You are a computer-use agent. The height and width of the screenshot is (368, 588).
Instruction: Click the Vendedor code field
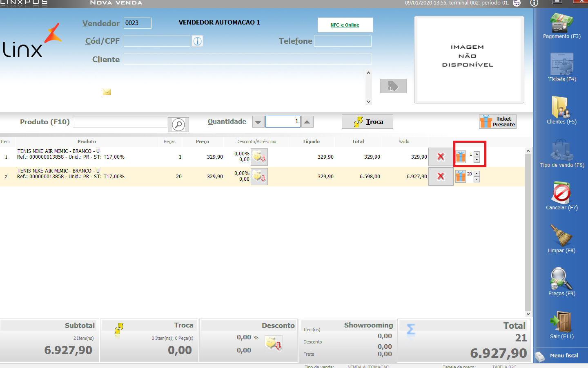coord(138,23)
